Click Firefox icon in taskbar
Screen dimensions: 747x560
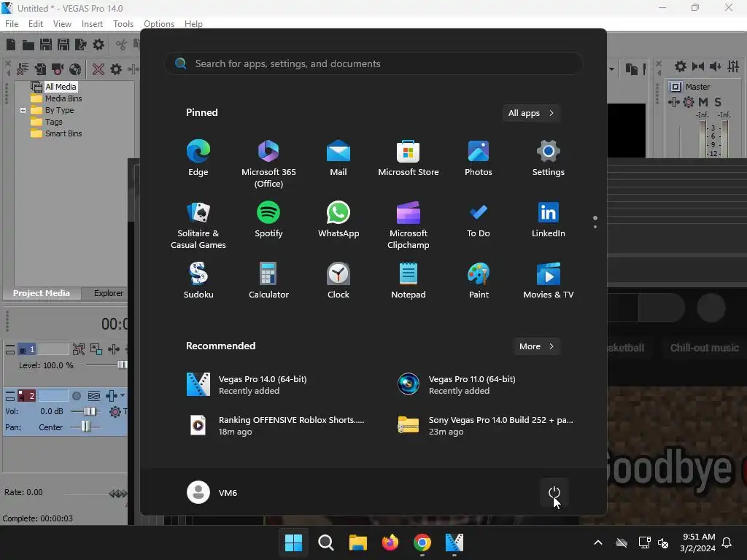(390, 542)
